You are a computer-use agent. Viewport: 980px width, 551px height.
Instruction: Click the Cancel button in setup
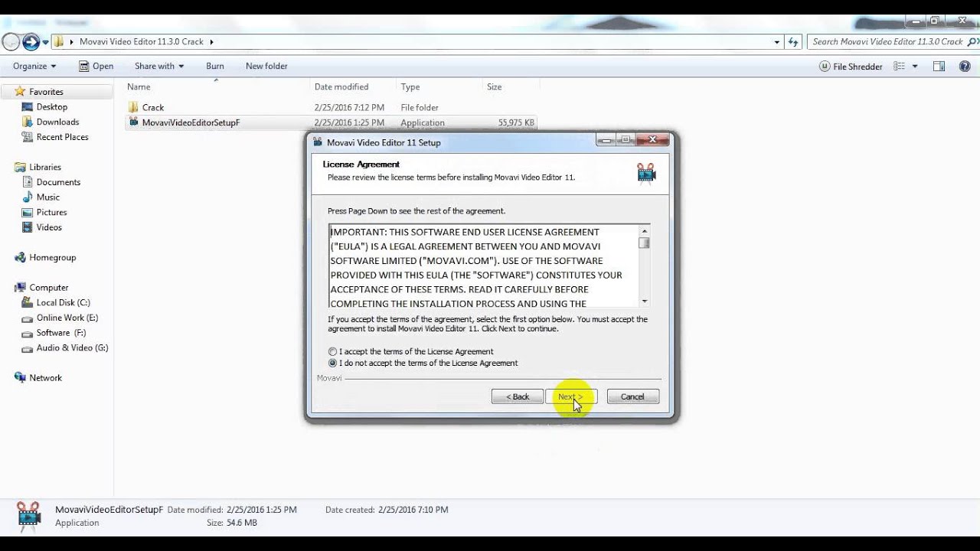[632, 396]
